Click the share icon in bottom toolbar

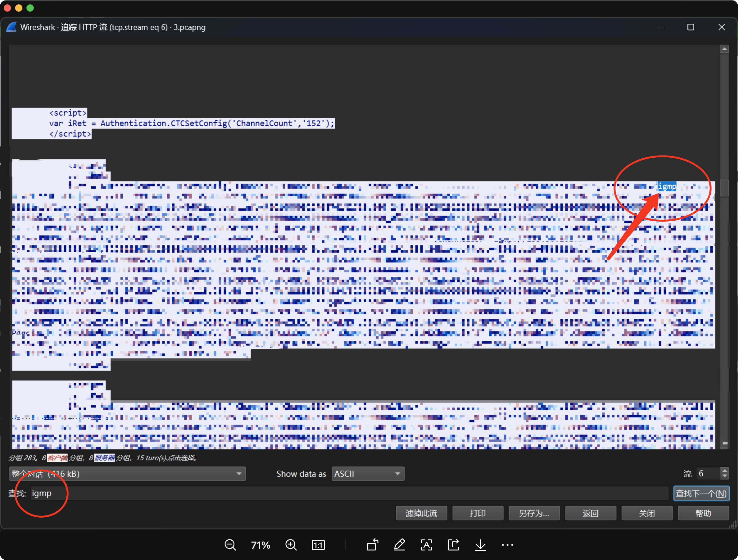[453, 545]
